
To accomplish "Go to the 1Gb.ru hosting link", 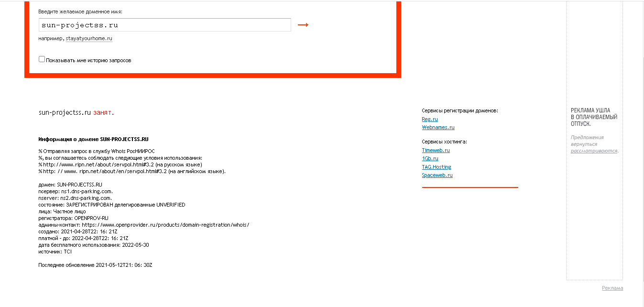I will click(x=430, y=158).
